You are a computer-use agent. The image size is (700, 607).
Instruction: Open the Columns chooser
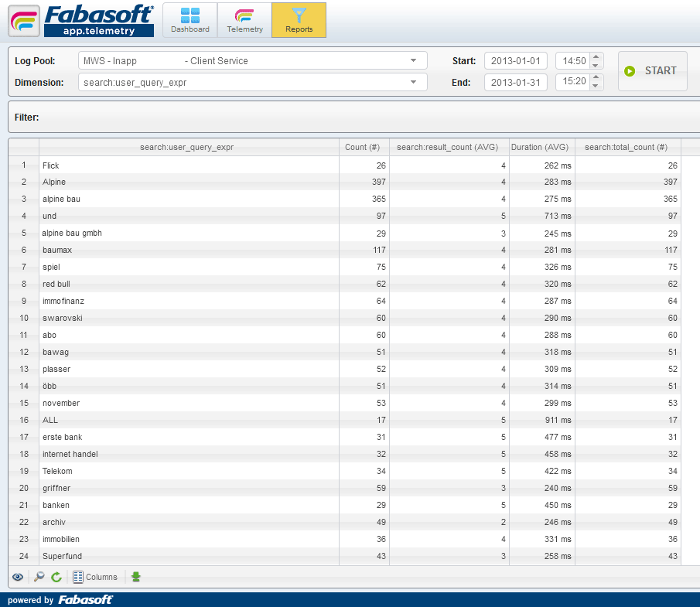pyautogui.click(x=95, y=577)
